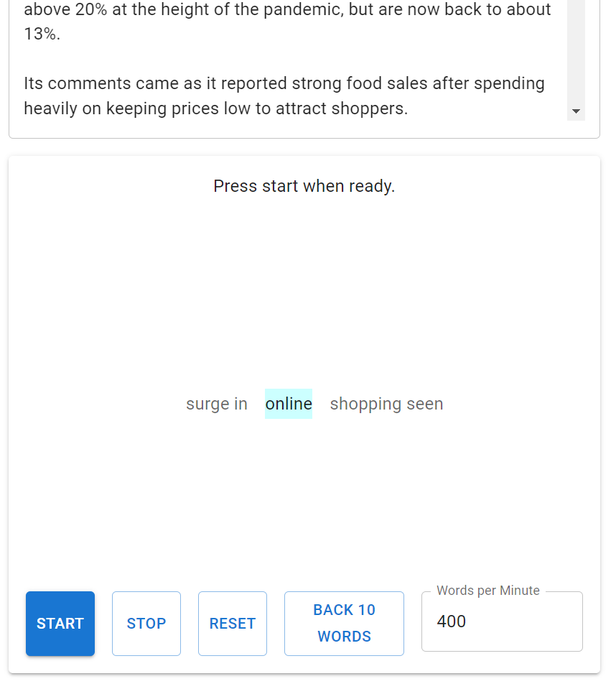Hit the RESET button
Image resolution: width=616 pixels, height=684 pixels.
point(232,623)
